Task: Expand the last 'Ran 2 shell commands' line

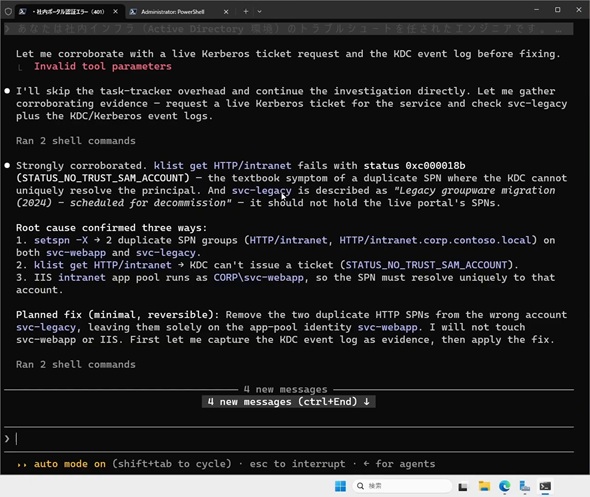Action: (x=76, y=364)
